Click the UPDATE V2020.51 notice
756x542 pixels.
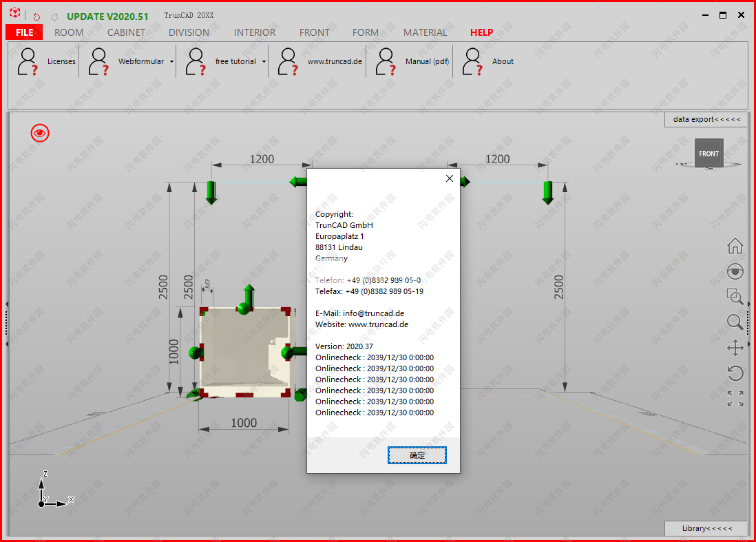tap(107, 17)
